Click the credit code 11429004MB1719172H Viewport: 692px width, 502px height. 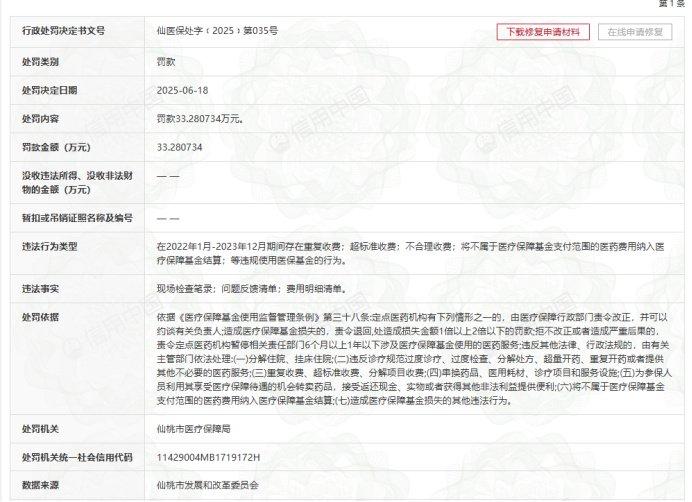point(208,457)
